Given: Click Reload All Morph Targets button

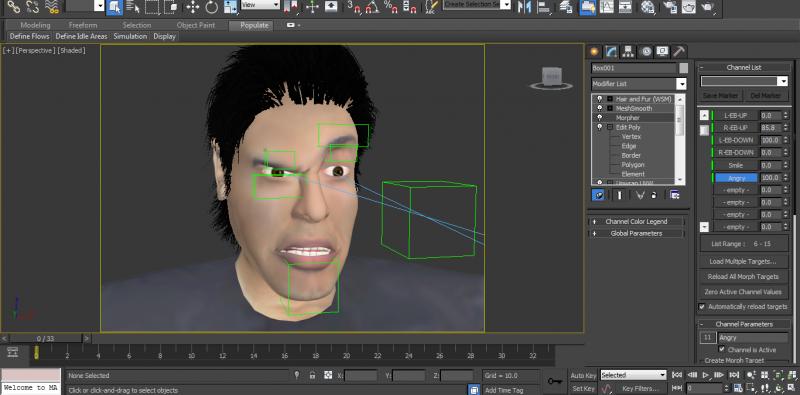Looking at the screenshot, I should click(x=742, y=277).
